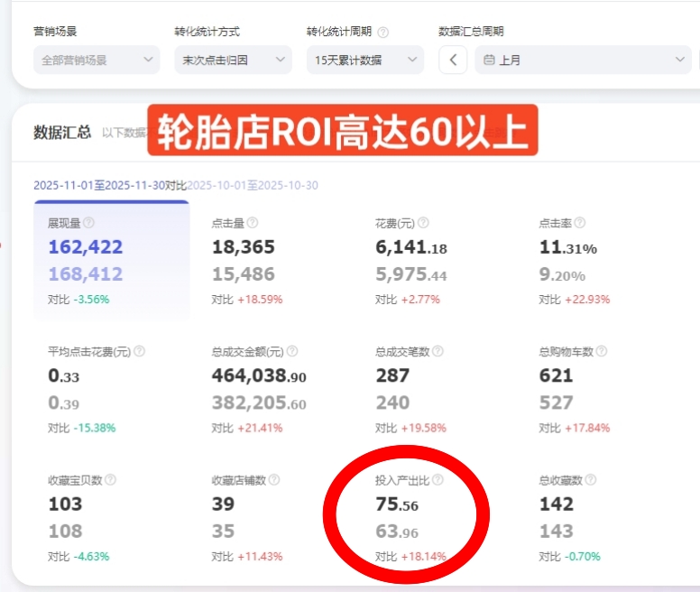The image size is (700, 592).
Task: Click the 对比 -0.70% under 总收藏数
Action: (x=569, y=556)
